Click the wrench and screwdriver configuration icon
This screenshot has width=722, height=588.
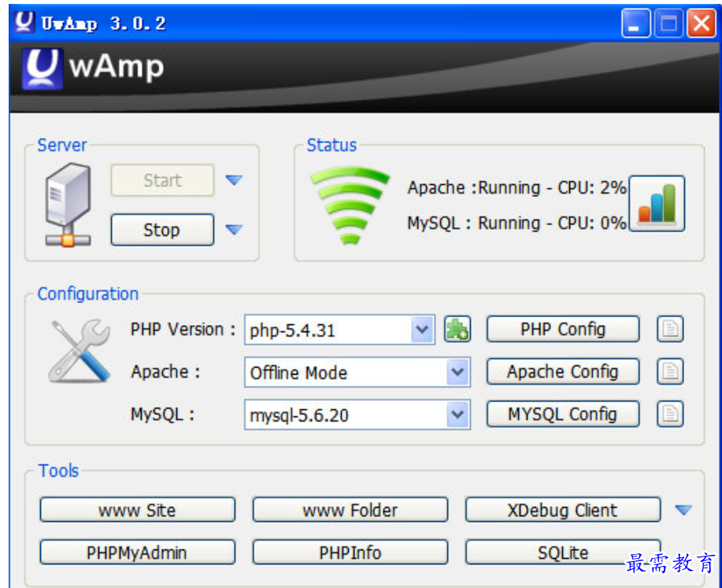pyautogui.click(x=80, y=351)
